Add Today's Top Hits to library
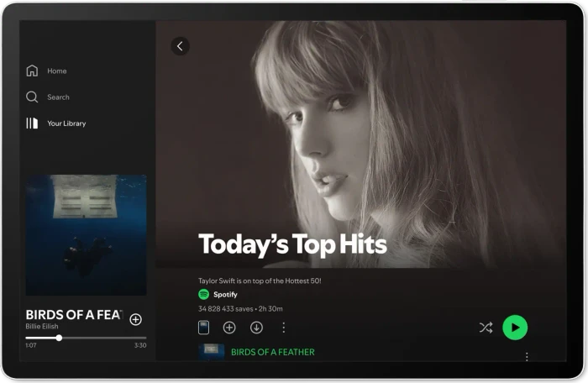588x383 pixels. click(229, 328)
